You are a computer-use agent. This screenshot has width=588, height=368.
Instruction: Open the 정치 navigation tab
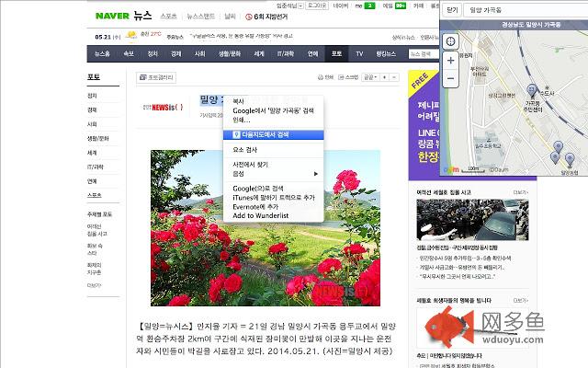click(153, 53)
